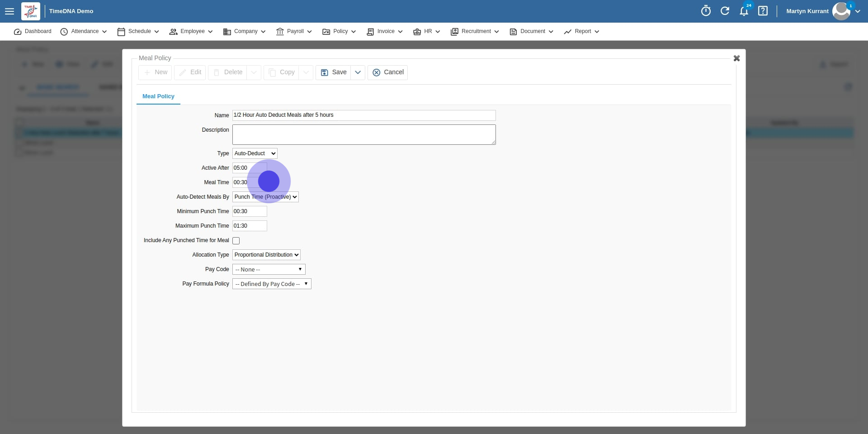This screenshot has height=434, width=868.
Task: Switch to the Meal Policy tab
Action: click(158, 96)
